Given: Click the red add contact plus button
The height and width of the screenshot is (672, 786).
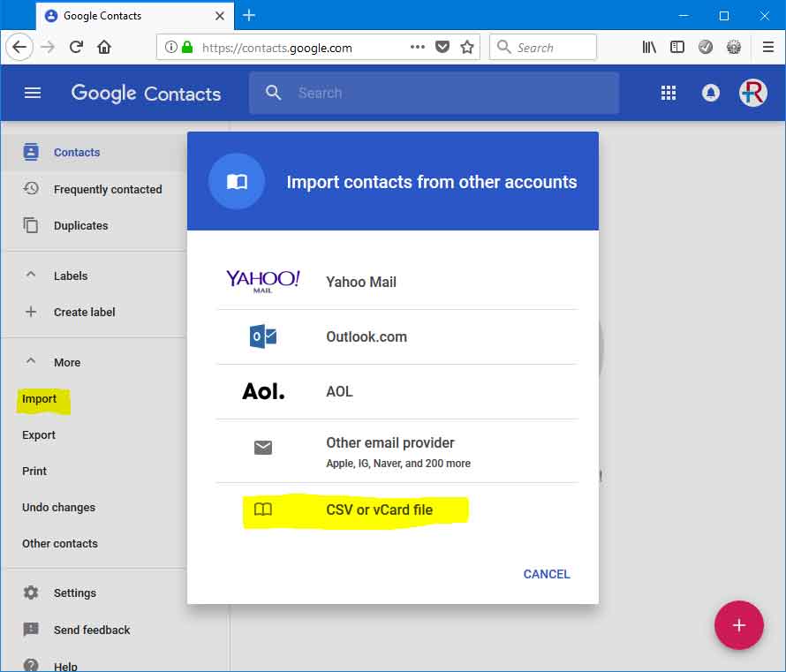Looking at the screenshot, I should pyautogui.click(x=739, y=625).
